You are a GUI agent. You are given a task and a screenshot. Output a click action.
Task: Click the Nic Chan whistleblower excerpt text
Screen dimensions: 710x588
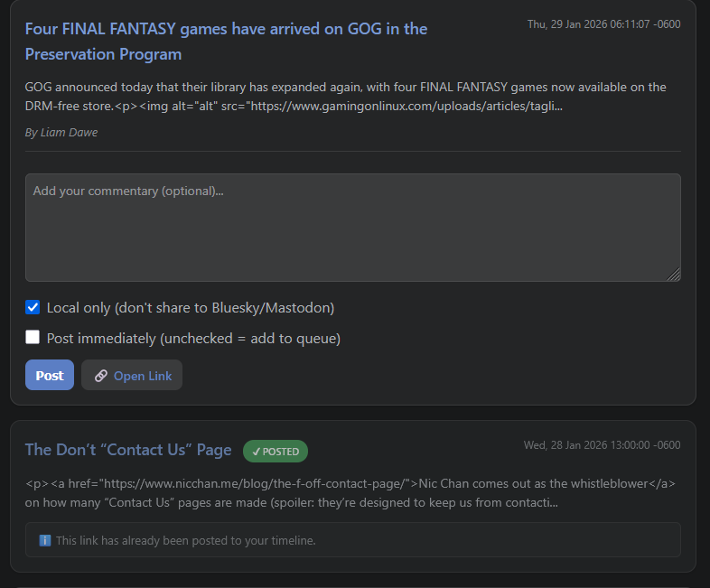click(350, 492)
